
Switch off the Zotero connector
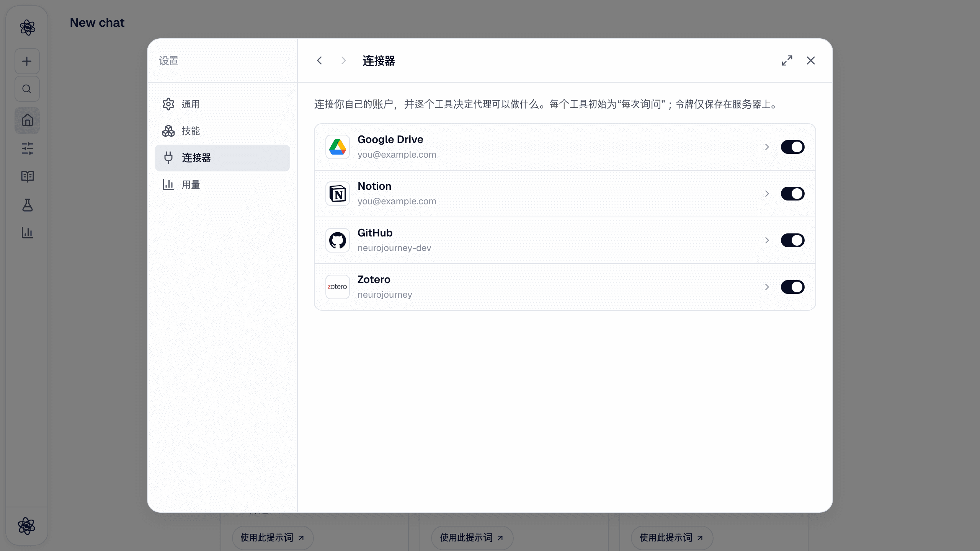(793, 287)
